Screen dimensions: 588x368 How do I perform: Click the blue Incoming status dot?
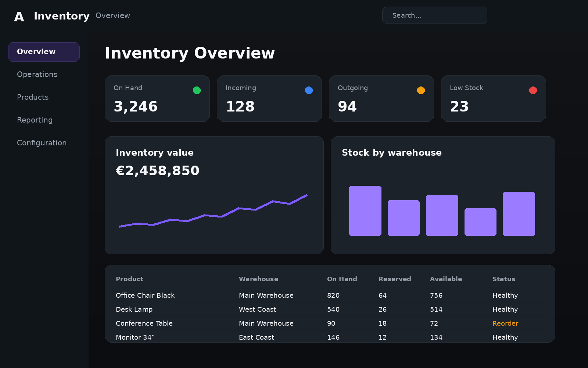[309, 90]
